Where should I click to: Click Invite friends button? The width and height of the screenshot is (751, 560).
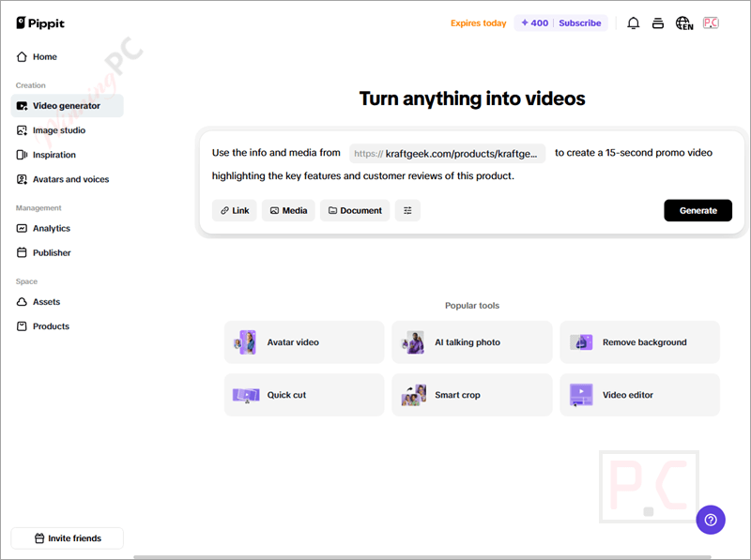[67, 538]
